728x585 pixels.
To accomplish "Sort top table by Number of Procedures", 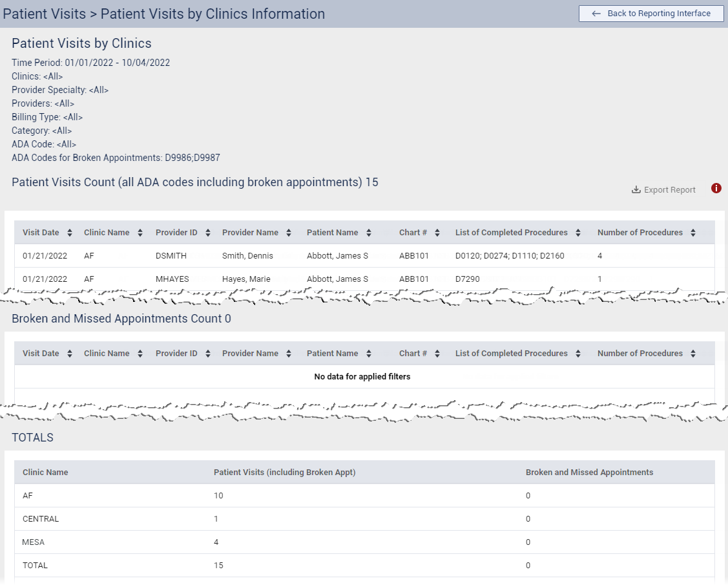I will click(693, 233).
